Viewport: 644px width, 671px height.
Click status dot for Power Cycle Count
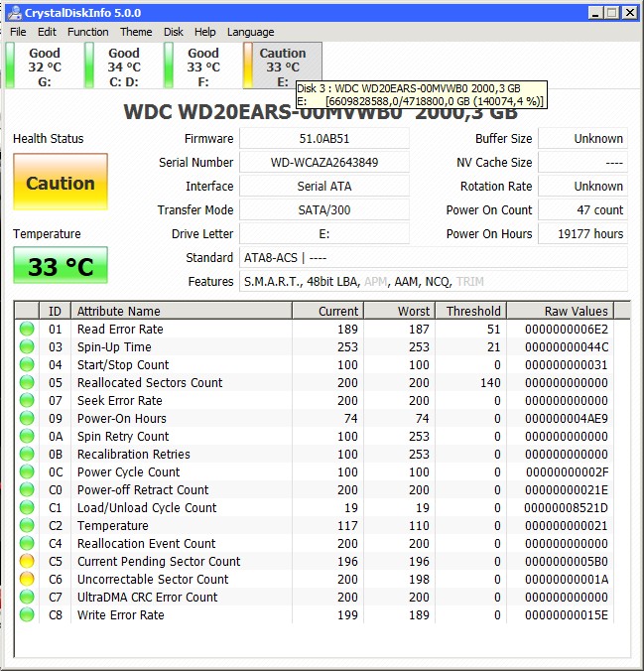pyautogui.click(x=27, y=472)
